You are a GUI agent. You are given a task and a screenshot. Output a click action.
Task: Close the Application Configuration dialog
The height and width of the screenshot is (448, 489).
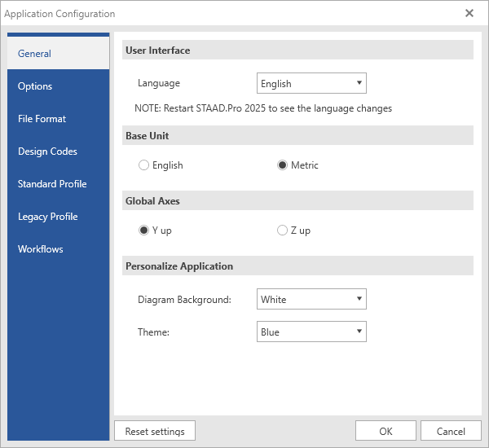pos(469,13)
